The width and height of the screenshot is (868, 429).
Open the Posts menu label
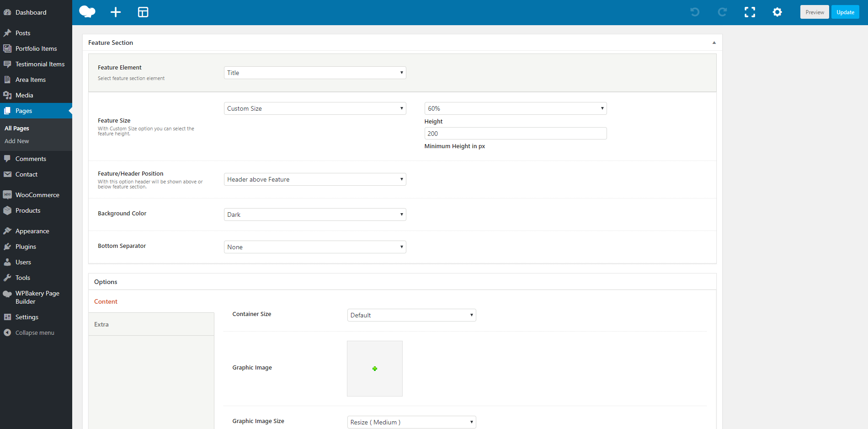23,33
